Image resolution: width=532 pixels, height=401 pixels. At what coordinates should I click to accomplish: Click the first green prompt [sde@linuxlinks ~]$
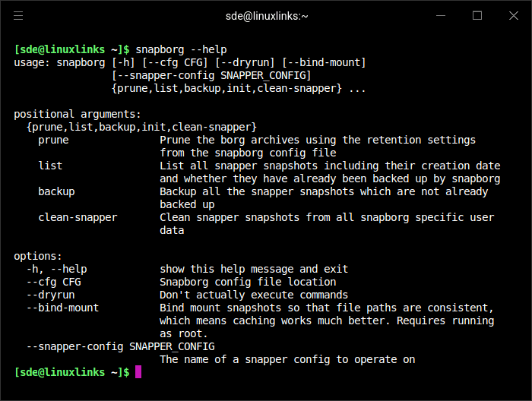(x=71, y=49)
